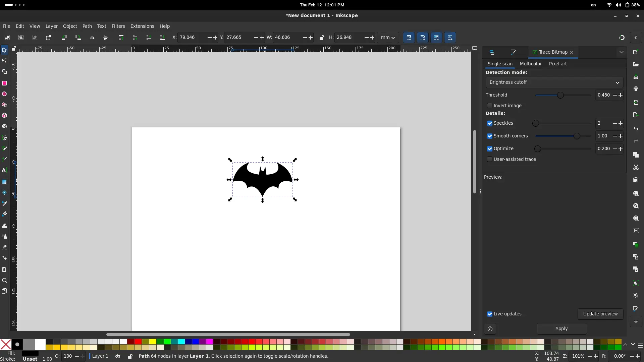Expand the dock panel chevron menu
This screenshot has width=644, height=362.
coord(621,52)
